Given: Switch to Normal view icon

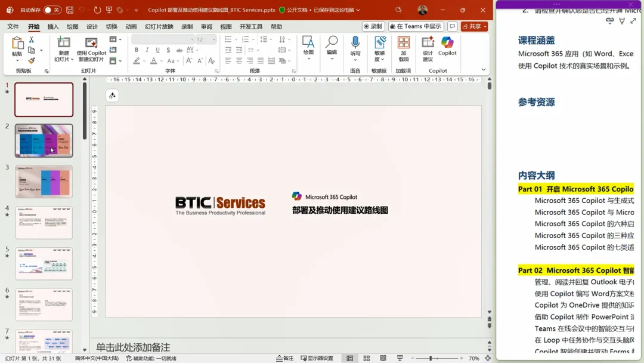Looking at the screenshot, I should 350,358.
